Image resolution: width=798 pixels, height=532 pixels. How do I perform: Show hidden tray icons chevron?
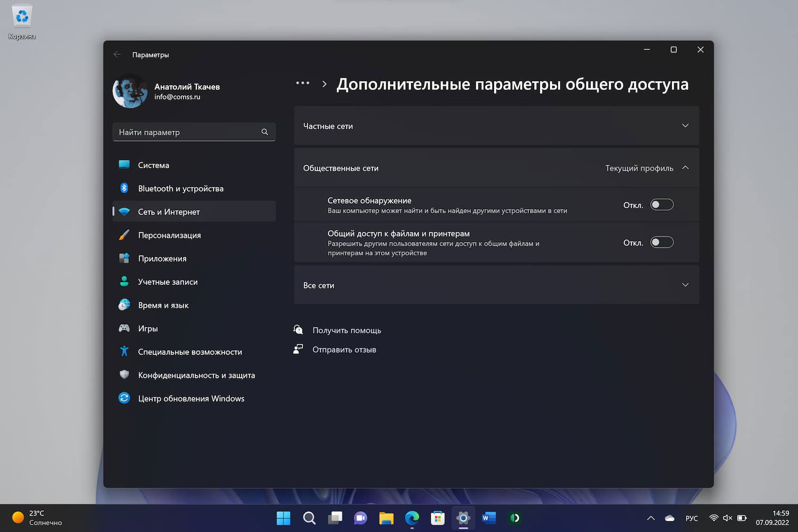(x=651, y=518)
